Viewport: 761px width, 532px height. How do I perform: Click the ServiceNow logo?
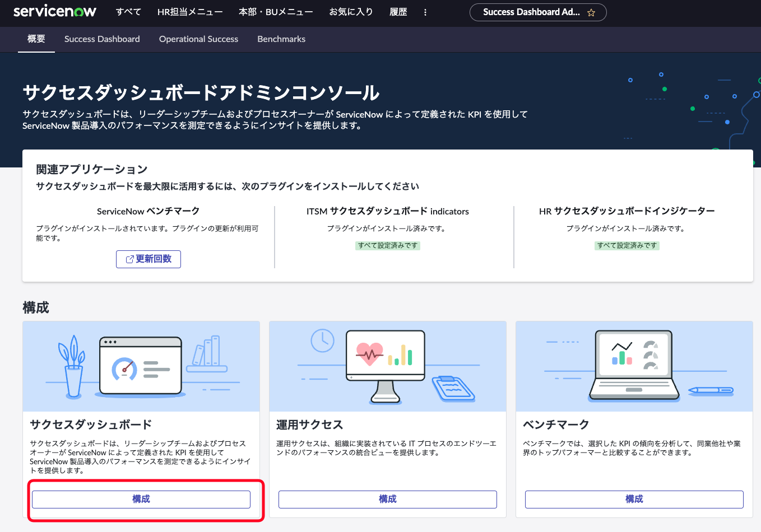(x=55, y=12)
